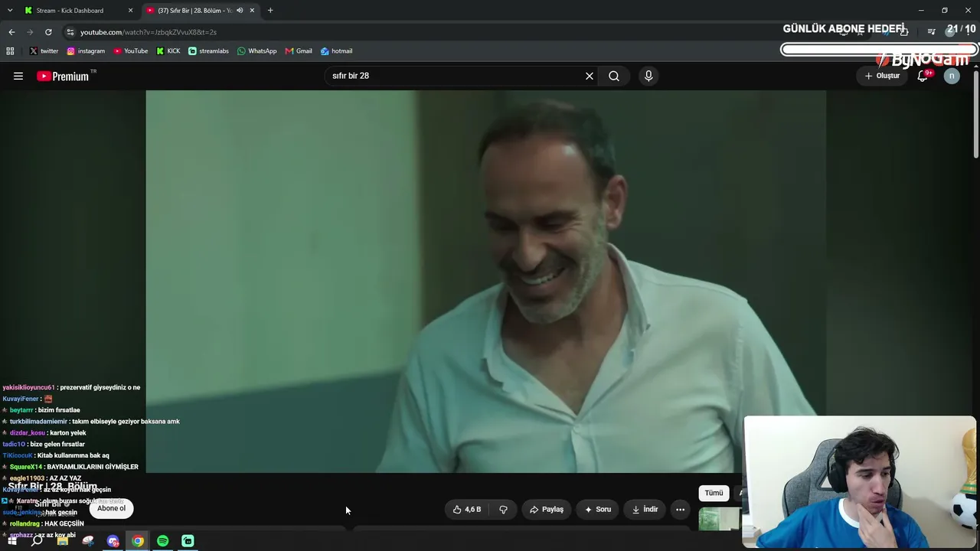980x551 pixels.
Task: Open the instagram bookmark
Action: click(x=86, y=51)
